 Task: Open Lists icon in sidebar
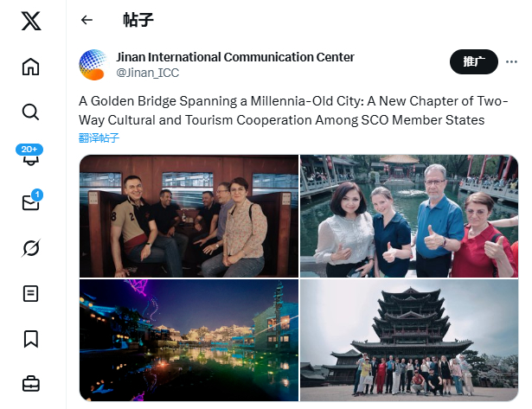pos(31,293)
